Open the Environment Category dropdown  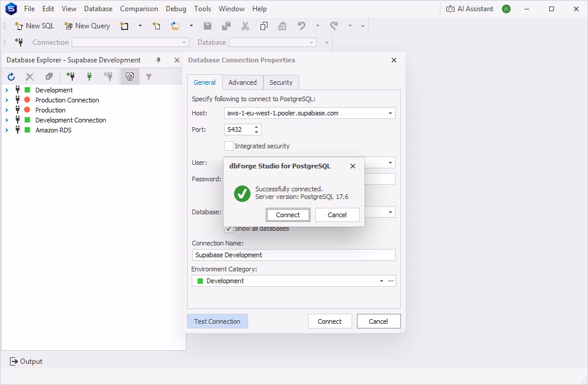coord(382,281)
